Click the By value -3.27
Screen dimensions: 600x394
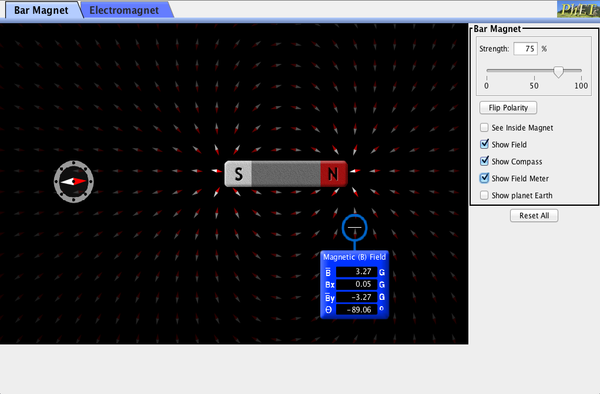click(356, 297)
